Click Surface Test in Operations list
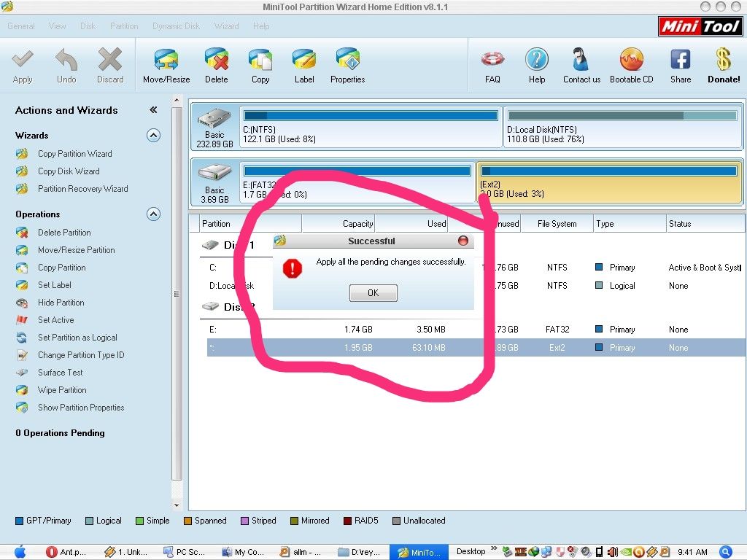This screenshot has width=747, height=560. (63, 373)
